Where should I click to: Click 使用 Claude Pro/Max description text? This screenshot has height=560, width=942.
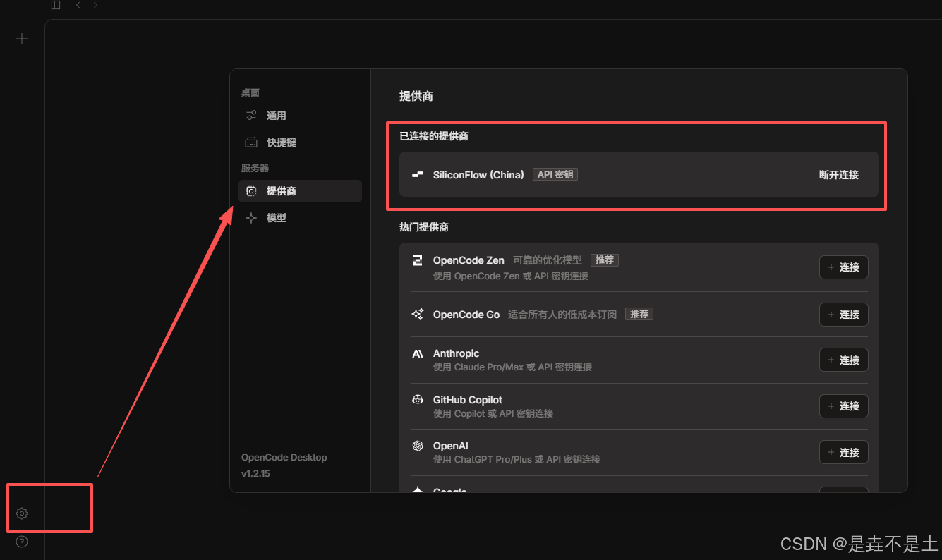click(512, 367)
